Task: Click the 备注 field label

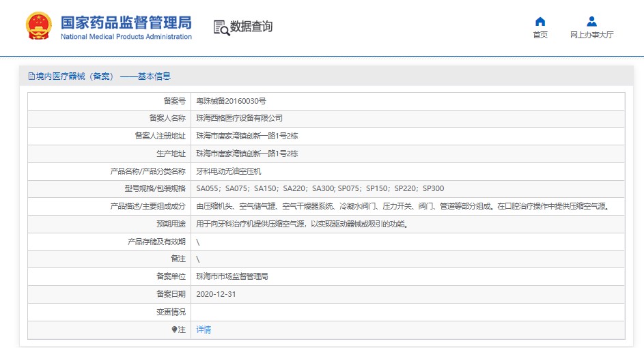Action: click(178, 259)
